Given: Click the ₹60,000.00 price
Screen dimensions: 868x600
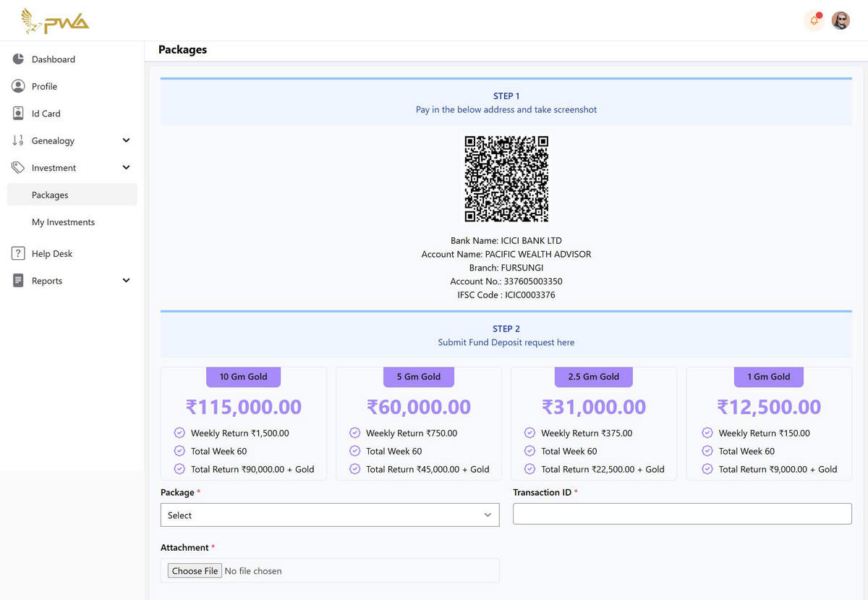Looking at the screenshot, I should point(419,407).
